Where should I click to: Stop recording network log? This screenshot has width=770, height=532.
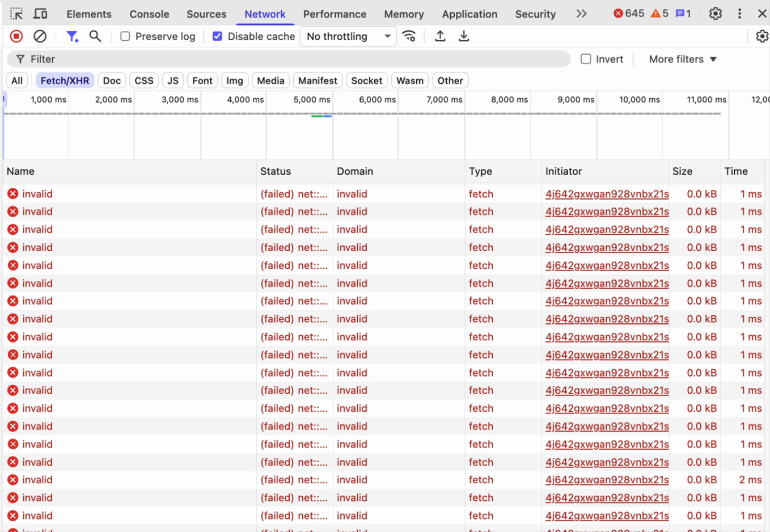coord(16,36)
